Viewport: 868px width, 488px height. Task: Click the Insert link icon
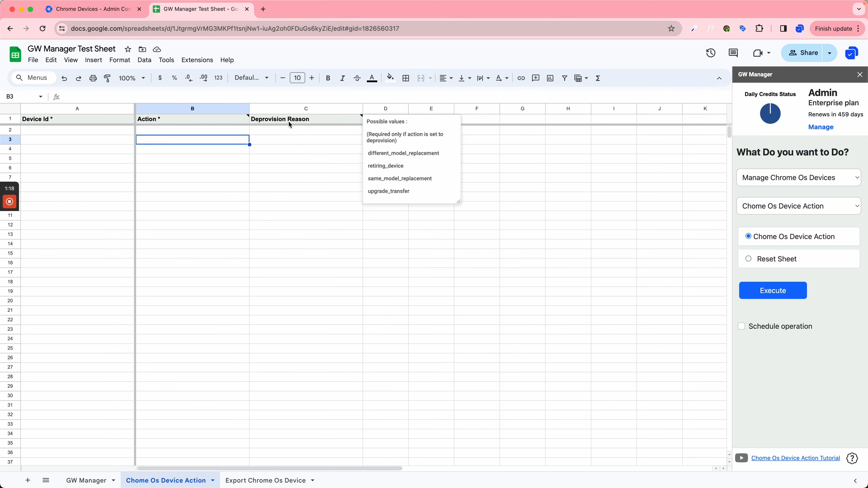click(521, 78)
